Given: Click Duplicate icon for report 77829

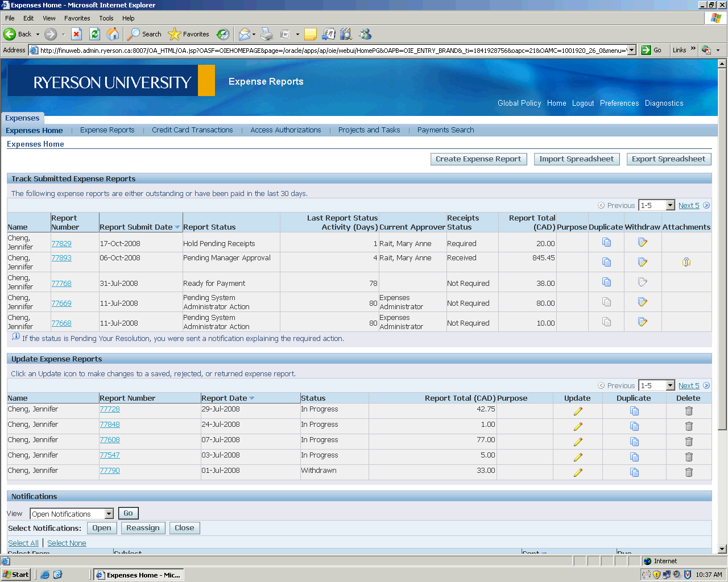Looking at the screenshot, I should coord(606,243).
